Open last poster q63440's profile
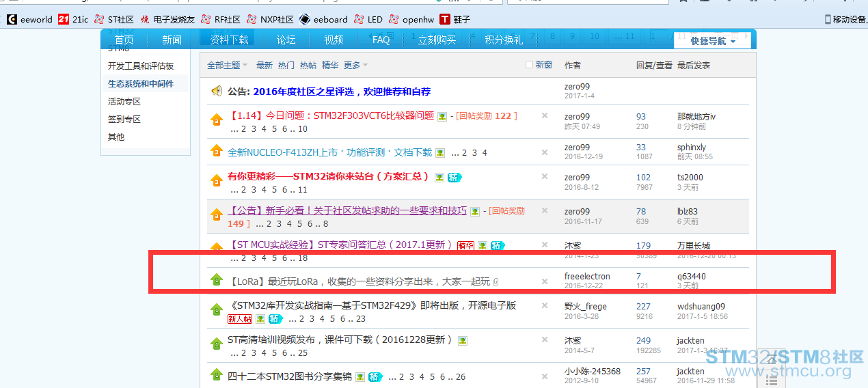 point(692,277)
